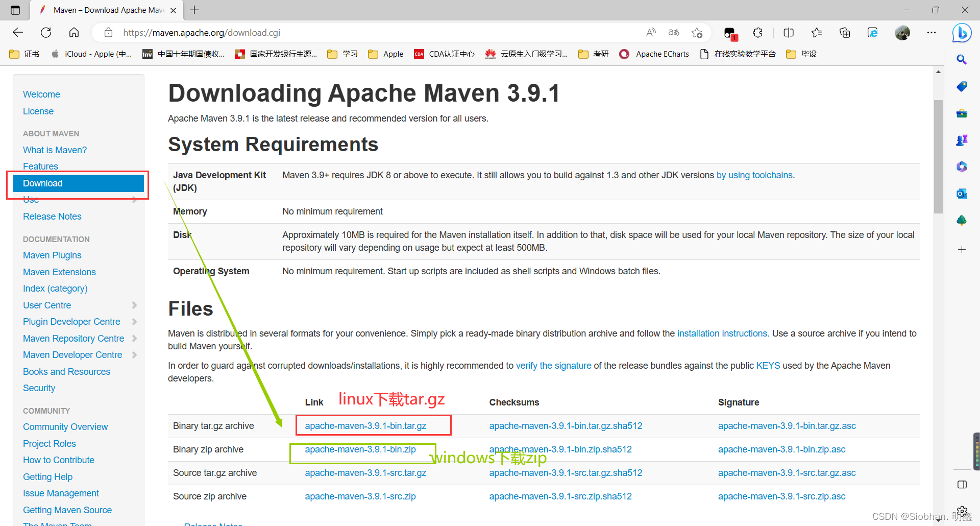The width and height of the screenshot is (980, 526).
Task: Download apache-maven-3.9.1-bin.zip
Action: click(360, 449)
